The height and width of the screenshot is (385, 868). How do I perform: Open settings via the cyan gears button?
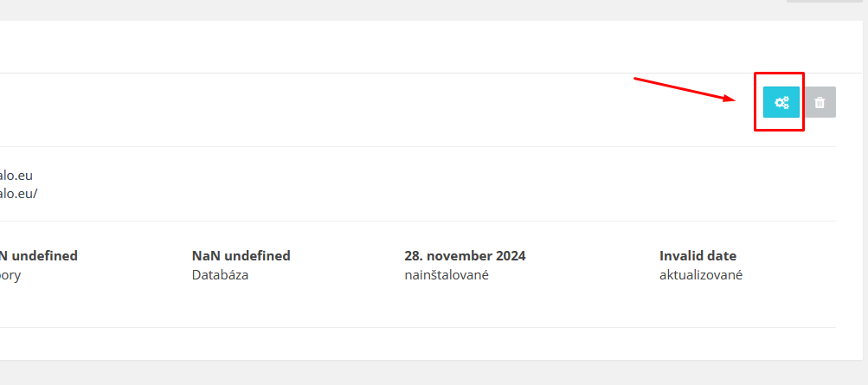point(781,102)
